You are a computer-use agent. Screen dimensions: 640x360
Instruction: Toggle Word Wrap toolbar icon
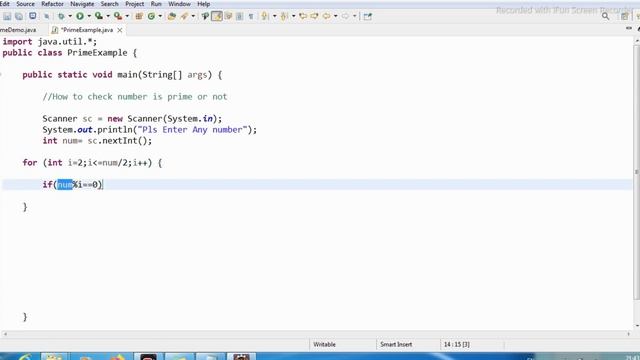(x=228, y=16)
